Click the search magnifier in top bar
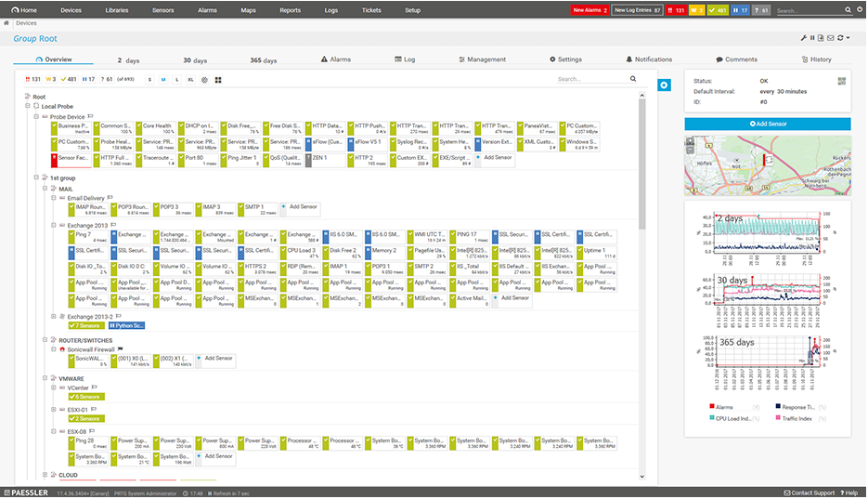Screen dimensions: 868x499 [x=848, y=10]
